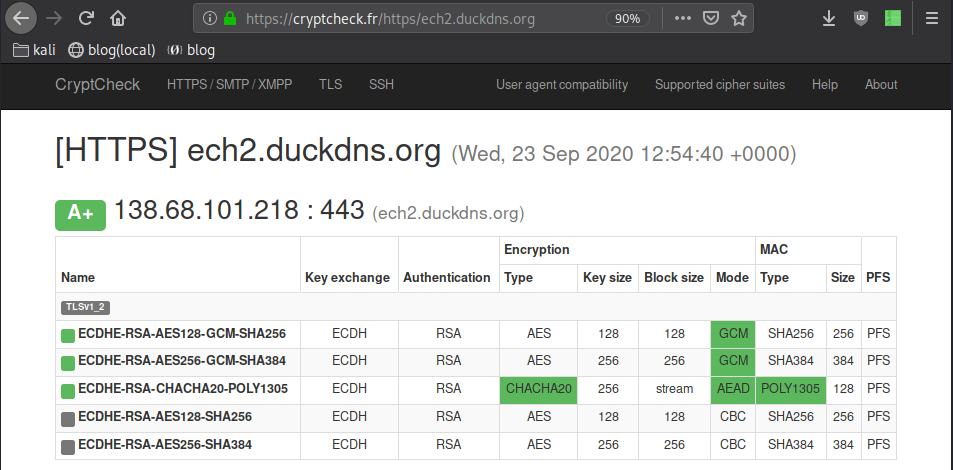The height and width of the screenshot is (470, 953).
Task: Open the browser home page icon
Action: point(118,18)
